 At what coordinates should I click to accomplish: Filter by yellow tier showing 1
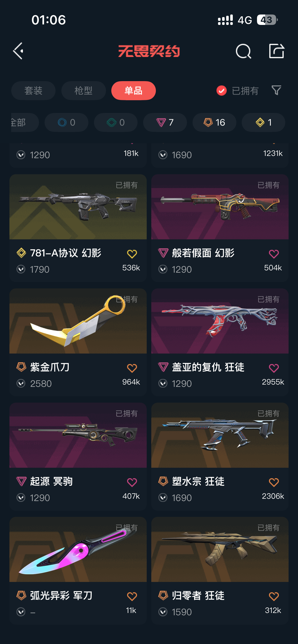click(x=263, y=122)
